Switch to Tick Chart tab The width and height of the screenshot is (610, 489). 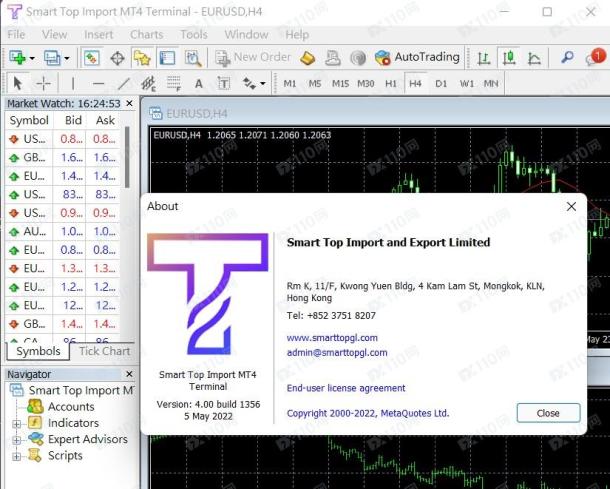(105, 351)
